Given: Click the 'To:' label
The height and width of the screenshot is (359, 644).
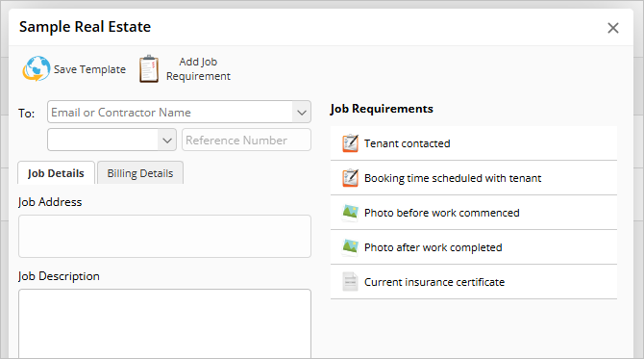Looking at the screenshot, I should point(26,113).
